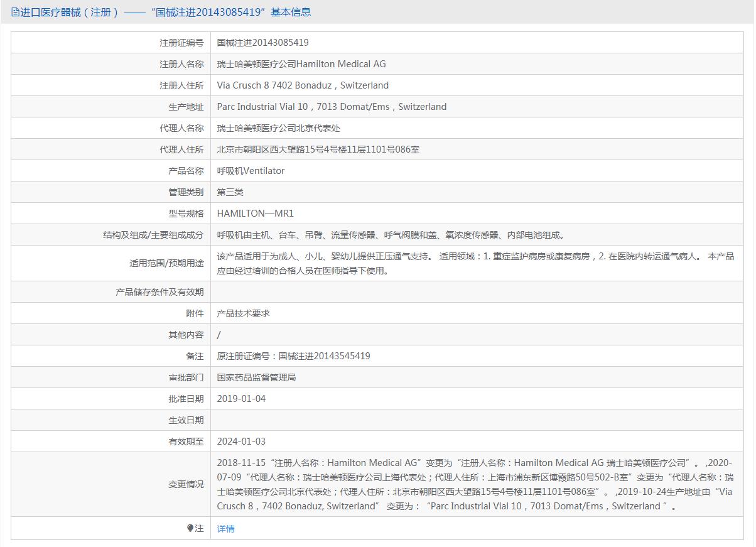Click the change history text starting 2018-11-15

click(475, 484)
